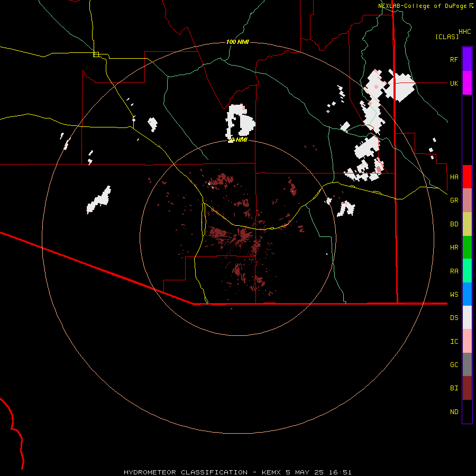Click the RA light green legend swatch
Image resolution: width=476 pixels, height=476 pixels.
[467, 271]
